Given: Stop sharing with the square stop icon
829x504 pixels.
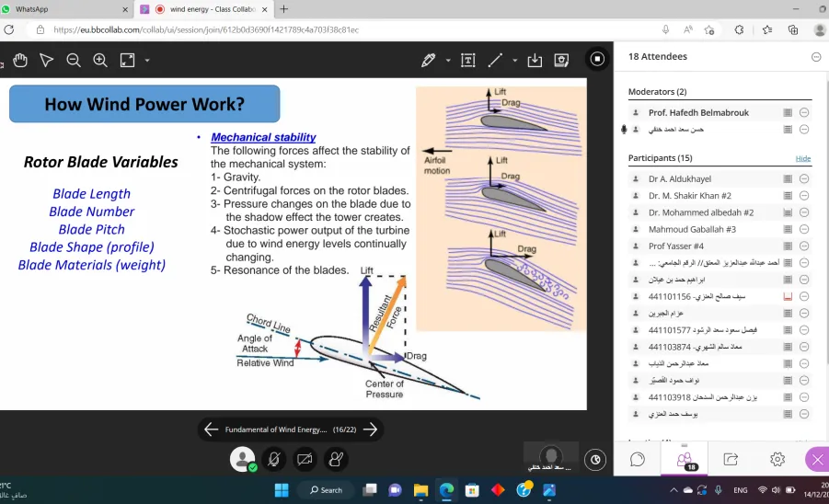Looking at the screenshot, I should pos(597,59).
